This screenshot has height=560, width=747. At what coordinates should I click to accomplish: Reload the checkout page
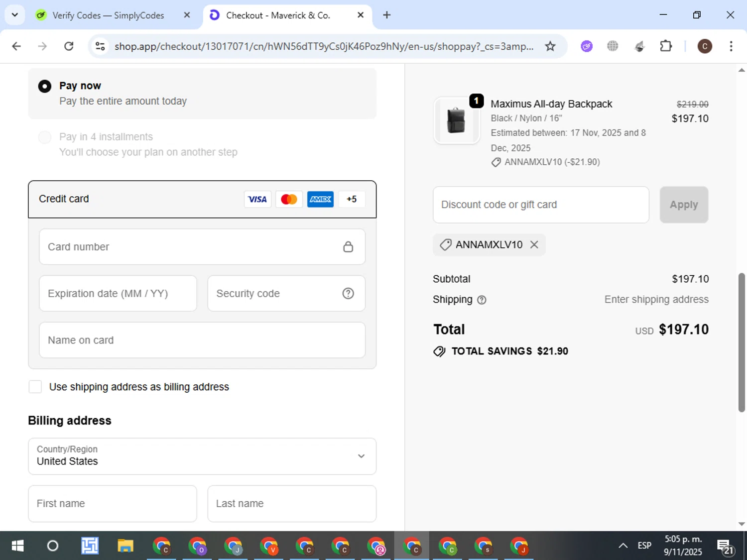click(69, 46)
